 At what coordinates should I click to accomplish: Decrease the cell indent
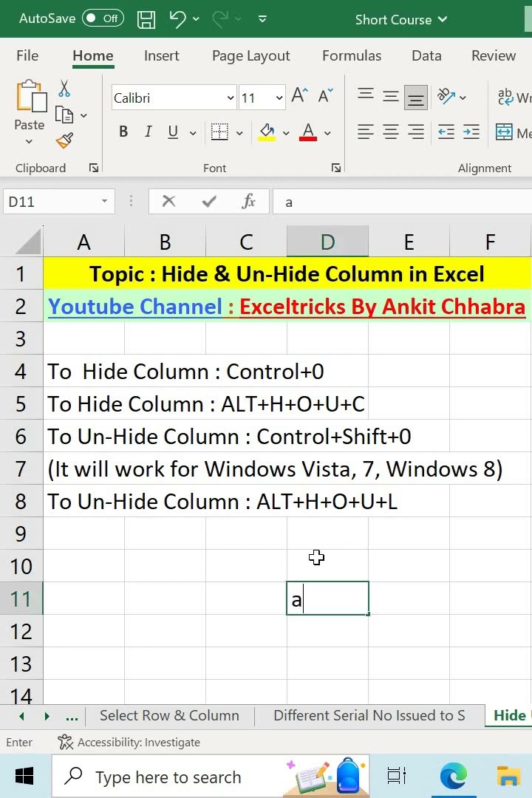[x=446, y=132]
